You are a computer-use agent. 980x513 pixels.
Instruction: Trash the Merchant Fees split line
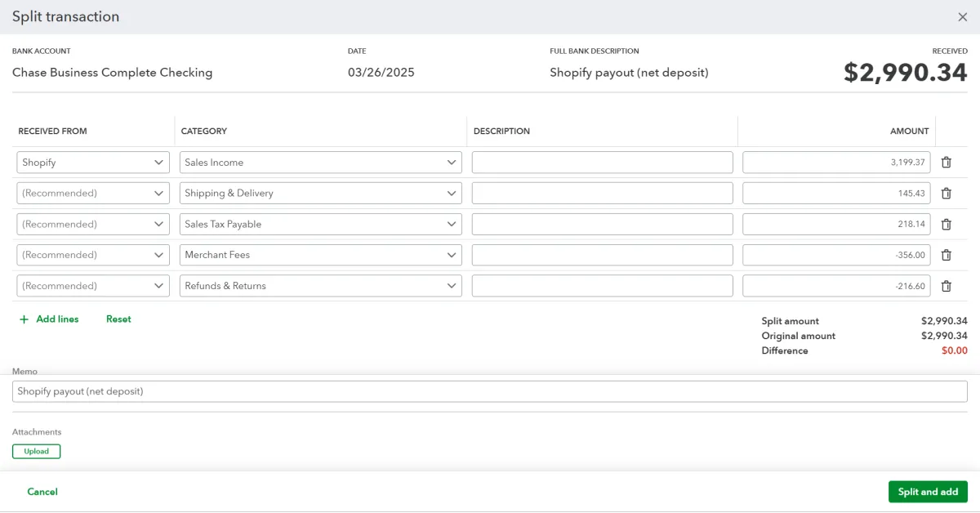tap(946, 255)
